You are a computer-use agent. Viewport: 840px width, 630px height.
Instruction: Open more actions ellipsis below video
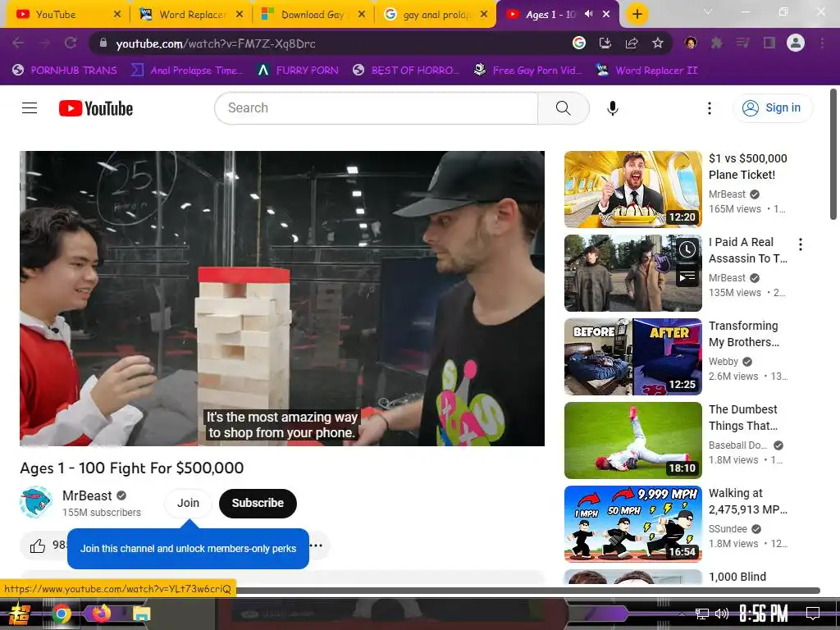coord(317,546)
